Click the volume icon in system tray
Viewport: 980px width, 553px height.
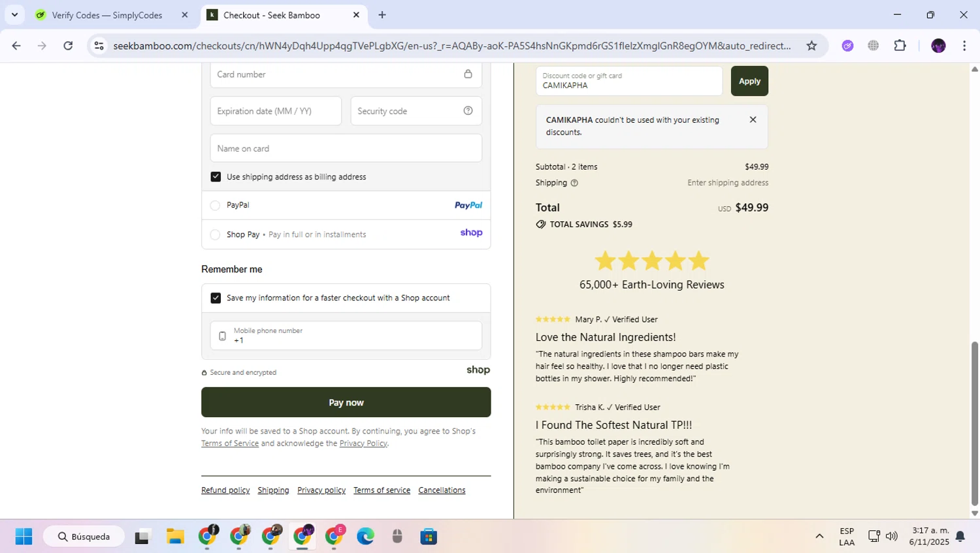[x=892, y=536]
